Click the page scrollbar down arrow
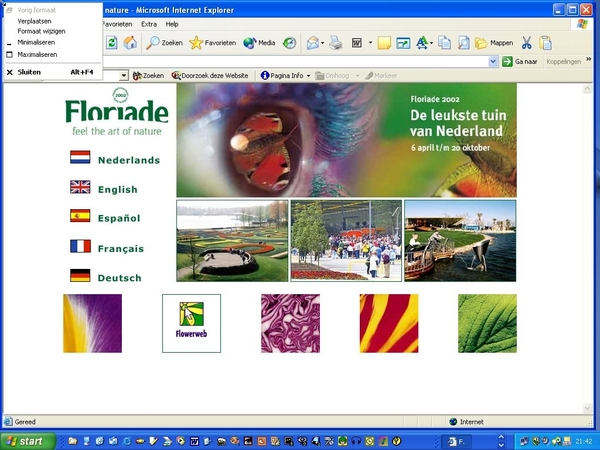 (588, 408)
